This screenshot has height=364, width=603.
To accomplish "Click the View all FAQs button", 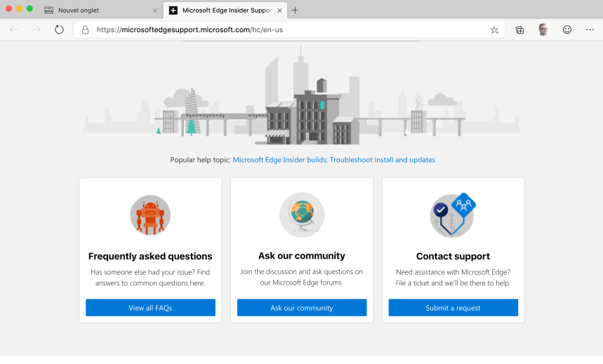I will (x=150, y=308).
